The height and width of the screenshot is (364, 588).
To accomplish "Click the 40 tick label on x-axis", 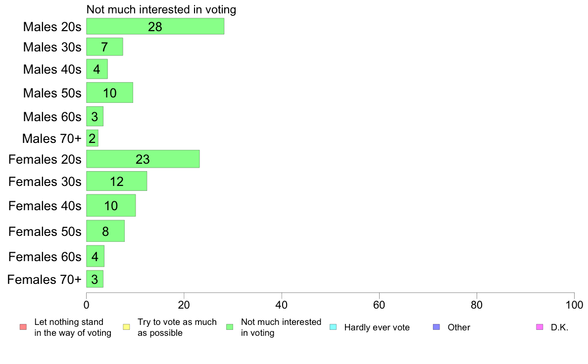I will pos(282,305).
